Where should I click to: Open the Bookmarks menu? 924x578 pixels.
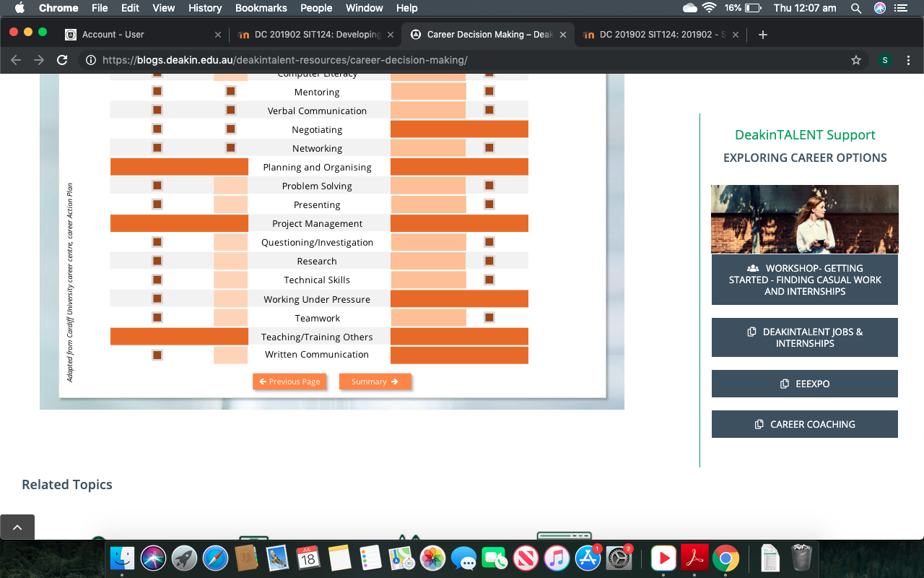pos(261,8)
